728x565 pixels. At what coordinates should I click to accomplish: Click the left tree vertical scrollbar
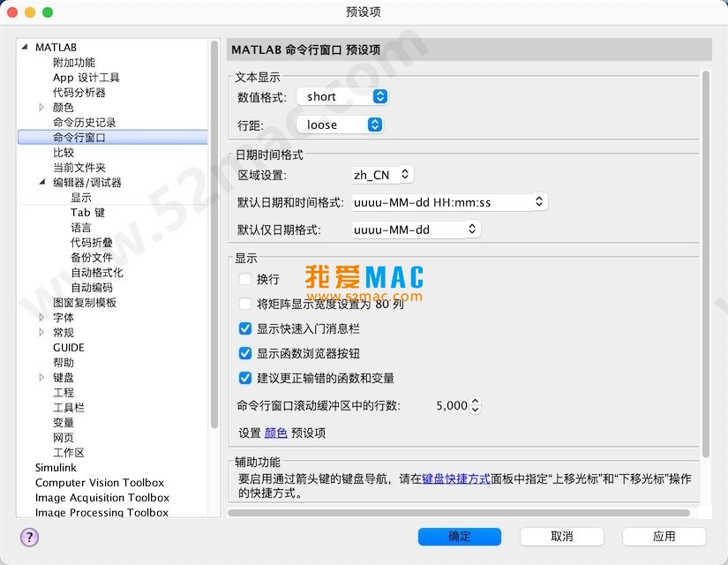(x=214, y=235)
